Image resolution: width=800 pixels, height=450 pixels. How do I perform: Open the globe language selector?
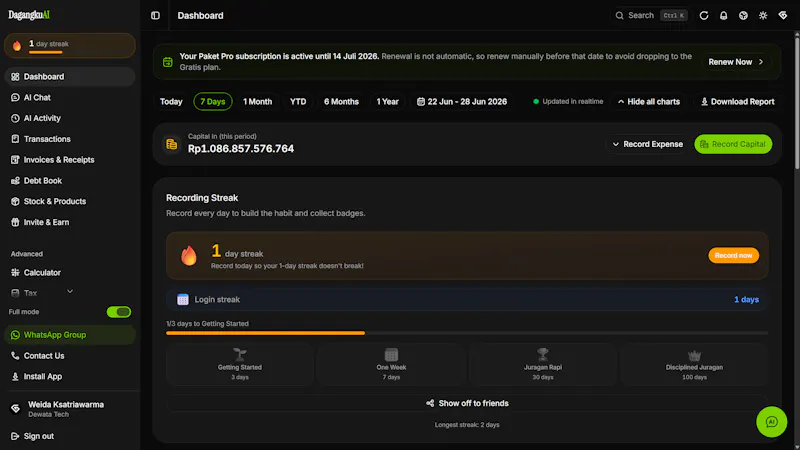(x=743, y=15)
